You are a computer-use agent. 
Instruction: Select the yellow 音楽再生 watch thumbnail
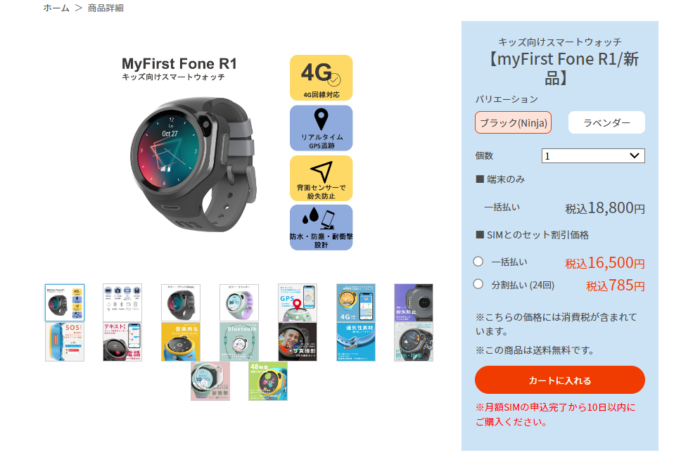tap(181, 342)
